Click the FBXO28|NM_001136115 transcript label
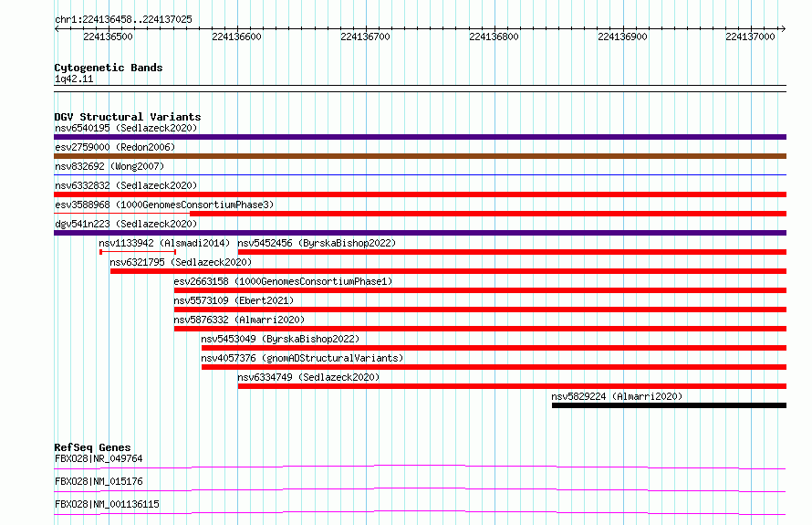This screenshot has height=525, width=812. click(107, 504)
